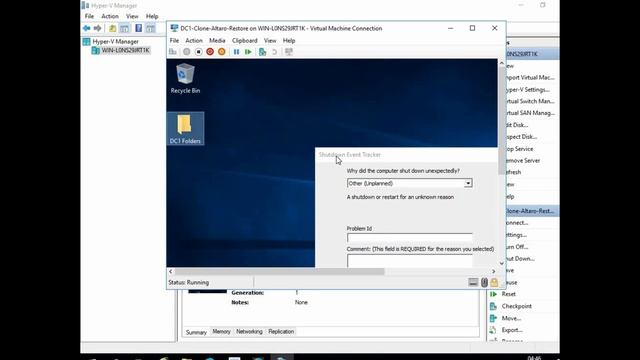Click the blue Help icon in Hyper-V Manager toolbar
The image size is (640, 360).
click(139, 28)
